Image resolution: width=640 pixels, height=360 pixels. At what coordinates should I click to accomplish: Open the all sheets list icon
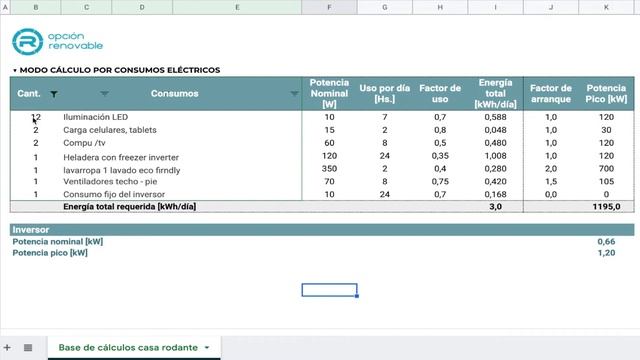28,348
